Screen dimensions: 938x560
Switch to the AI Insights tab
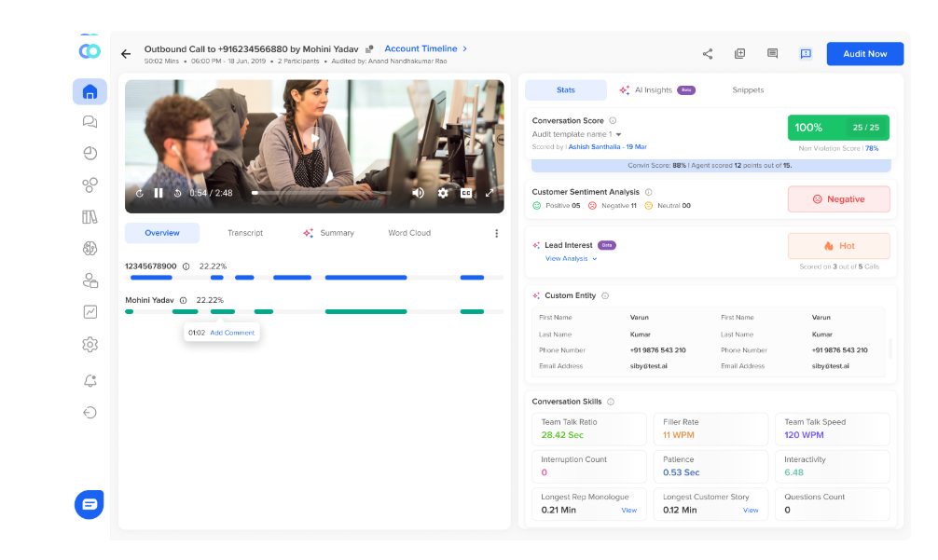tap(657, 90)
